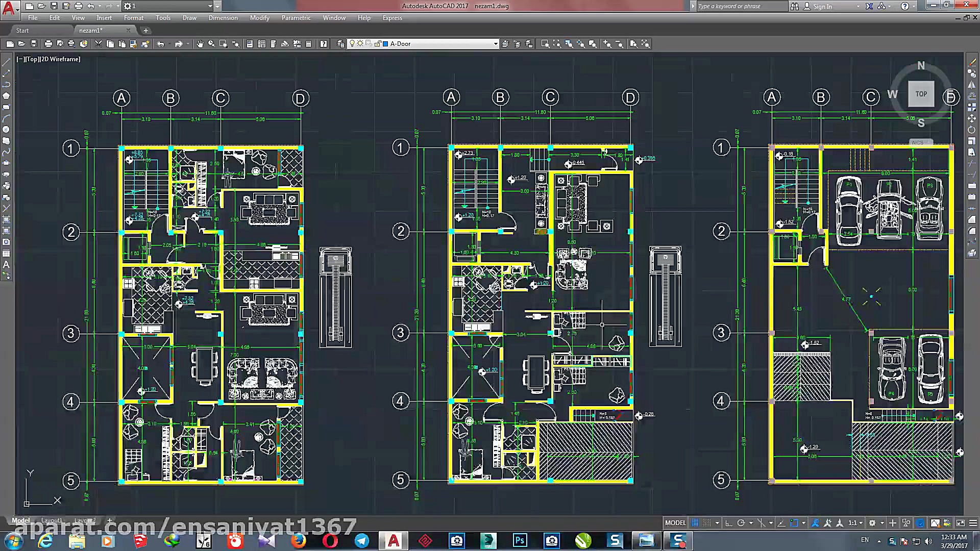Screen dimensions: 980x551
Task: Open the annotation scale 1:1 dropdown
Action: point(855,523)
